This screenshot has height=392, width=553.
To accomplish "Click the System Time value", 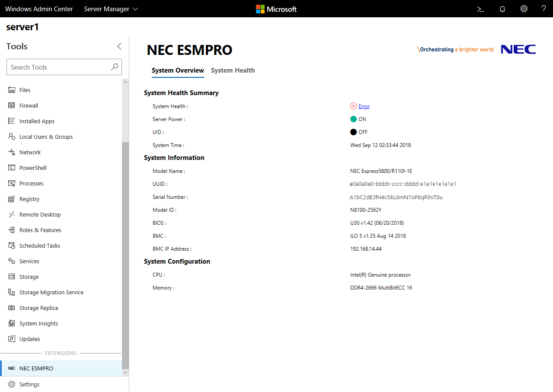I will point(380,145).
